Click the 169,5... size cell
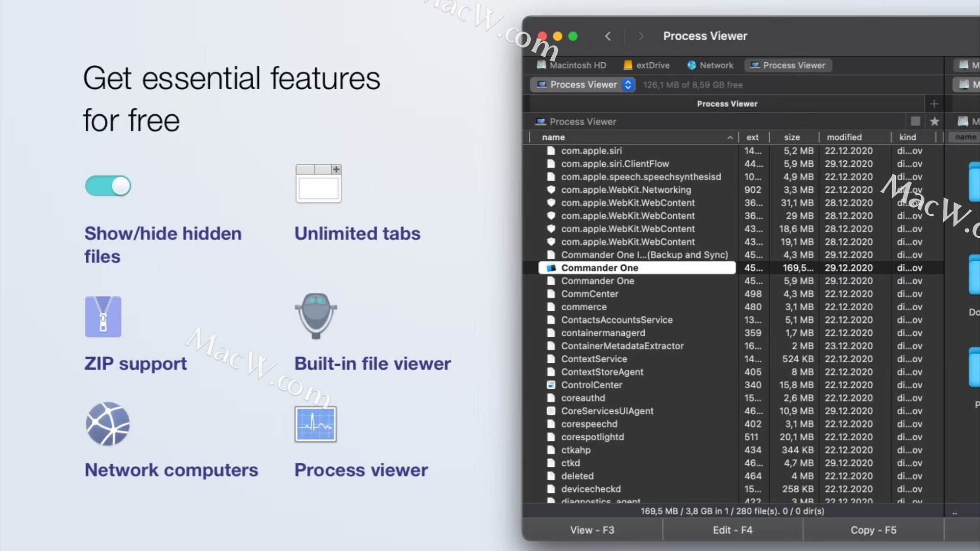This screenshot has height=551, width=980. pos(798,268)
